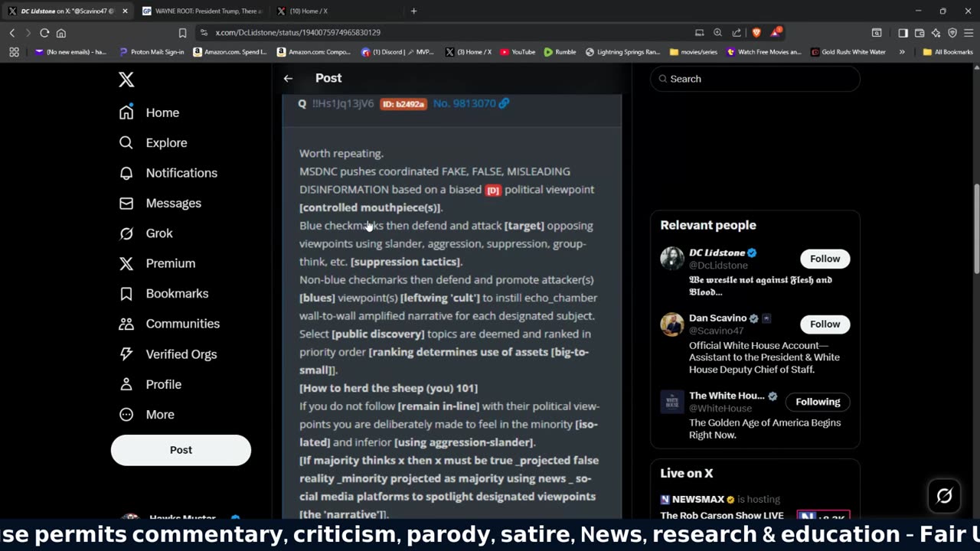Open YouTube bookmark
This screenshot has height=551, width=980.
point(518,52)
